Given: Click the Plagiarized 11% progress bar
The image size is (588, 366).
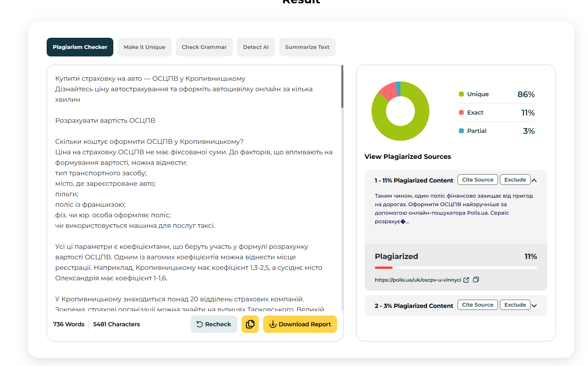Looking at the screenshot, I should [456, 268].
